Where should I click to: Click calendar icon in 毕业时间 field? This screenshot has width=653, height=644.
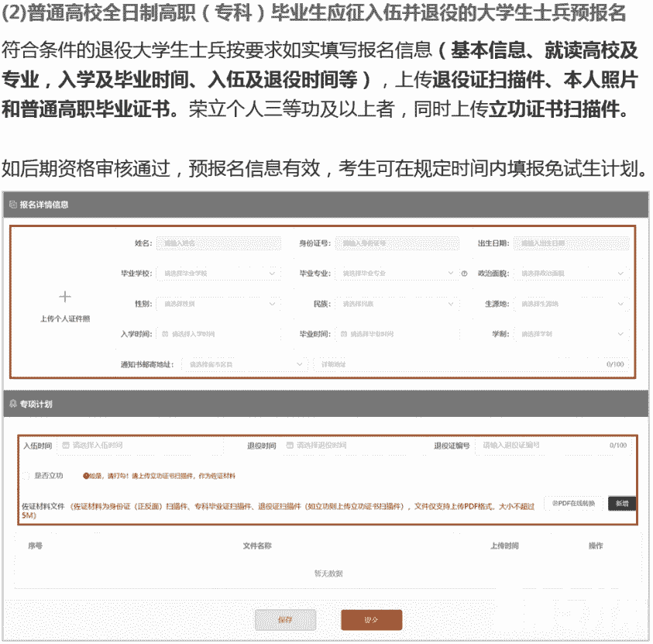tap(344, 334)
